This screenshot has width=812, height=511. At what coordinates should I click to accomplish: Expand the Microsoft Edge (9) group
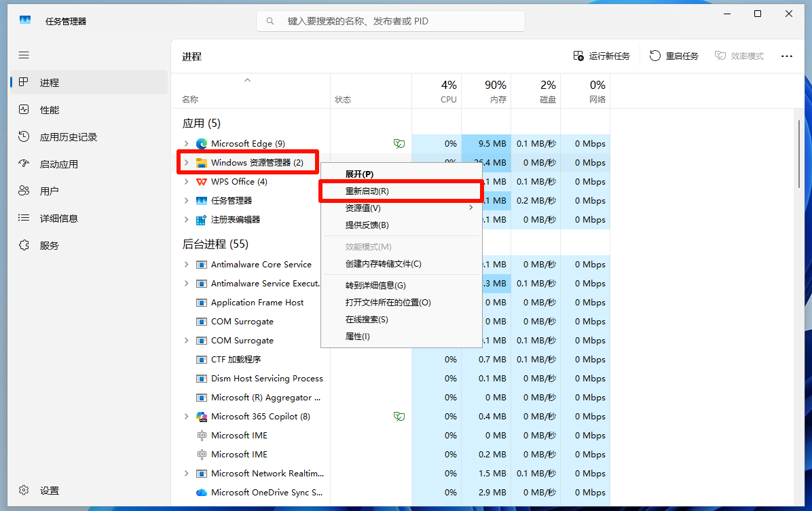point(187,143)
